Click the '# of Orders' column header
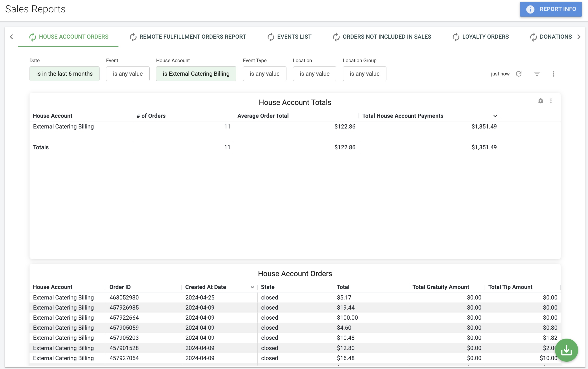Image resolution: width=588 pixels, height=369 pixels. click(x=151, y=116)
